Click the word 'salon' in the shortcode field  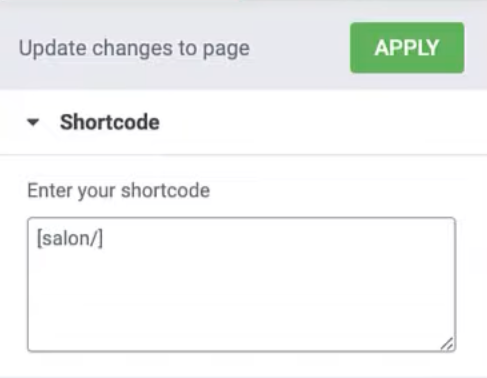[x=67, y=239]
